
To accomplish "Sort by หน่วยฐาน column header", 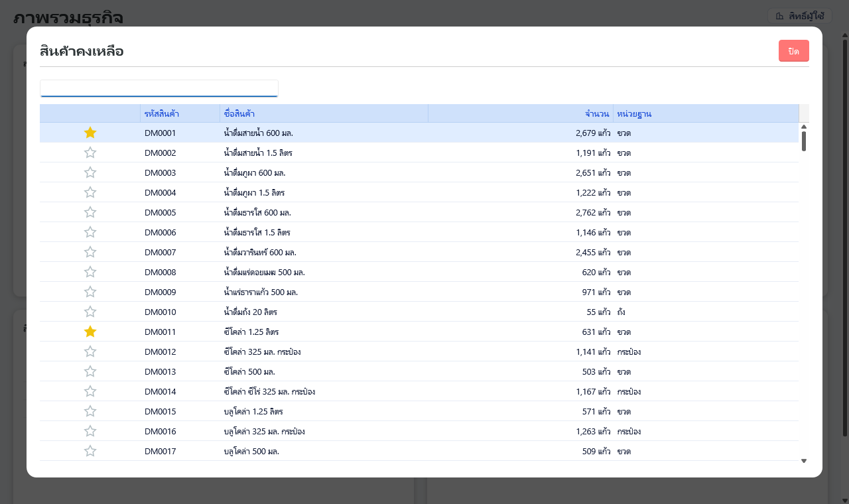I will click(706, 113).
